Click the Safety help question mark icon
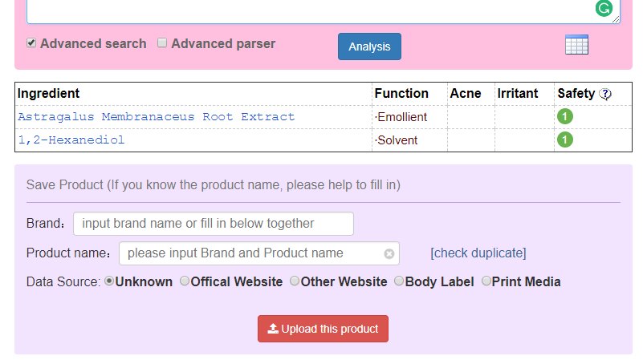 click(x=605, y=94)
